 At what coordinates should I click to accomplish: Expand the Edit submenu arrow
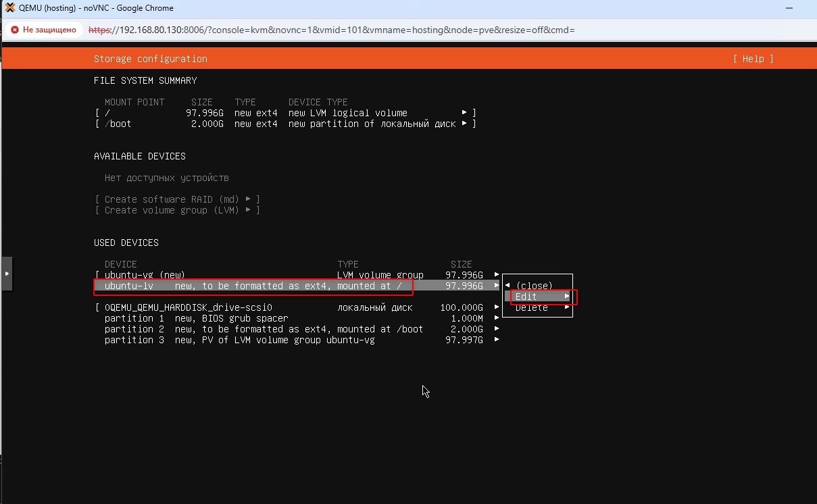point(567,297)
